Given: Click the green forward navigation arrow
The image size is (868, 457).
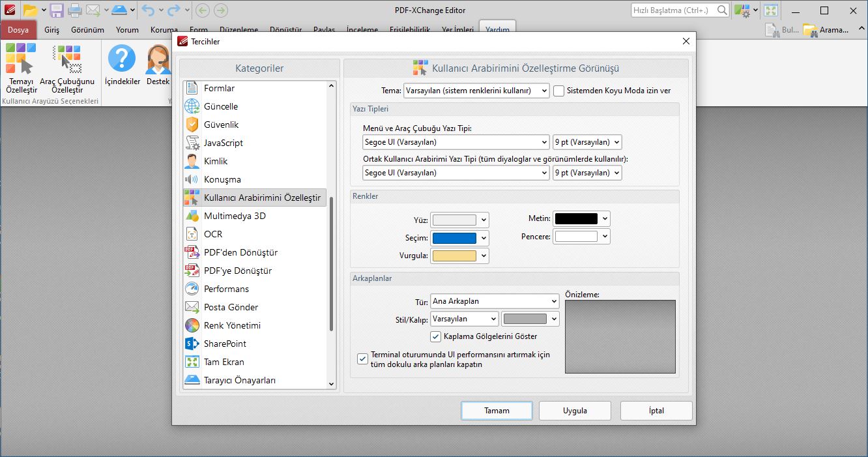Looking at the screenshot, I should click(x=221, y=10).
